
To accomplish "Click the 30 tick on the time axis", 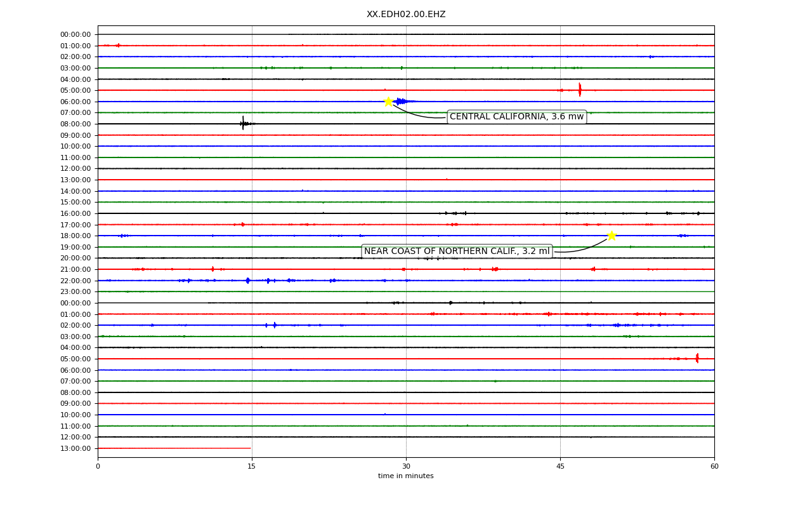I will coord(406,467).
